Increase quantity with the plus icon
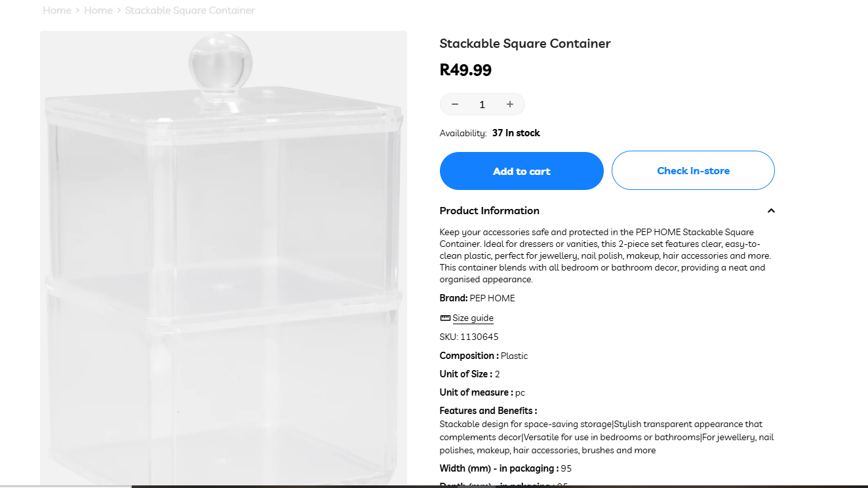Screen dimensions: 868x488 (x=509, y=105)
